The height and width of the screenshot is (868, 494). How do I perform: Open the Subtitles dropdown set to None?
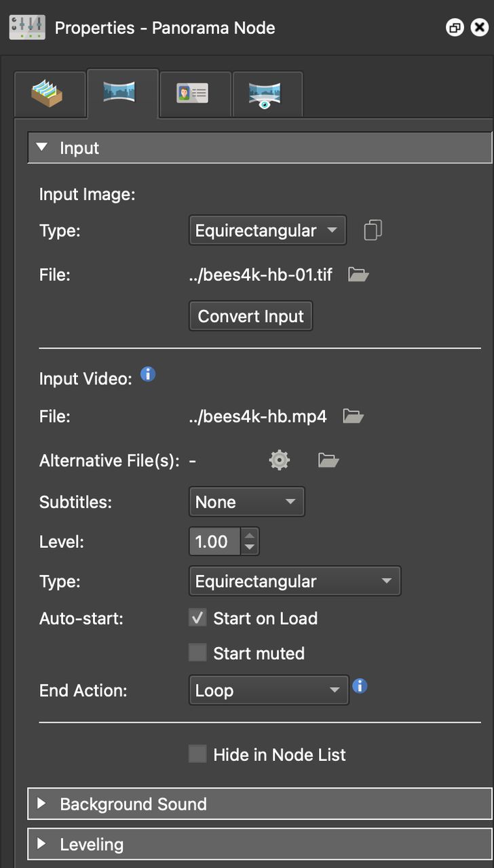[x=247, y=502]
